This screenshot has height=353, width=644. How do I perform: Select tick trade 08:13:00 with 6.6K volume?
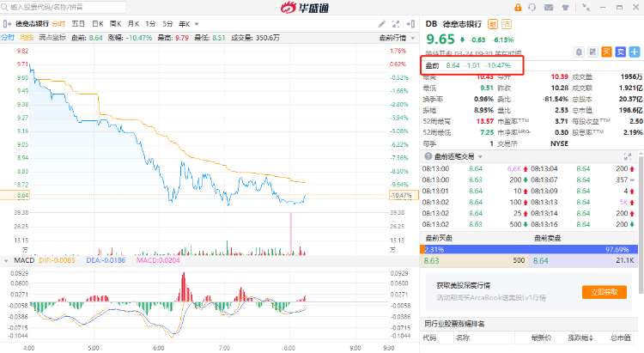coord(475,168)
